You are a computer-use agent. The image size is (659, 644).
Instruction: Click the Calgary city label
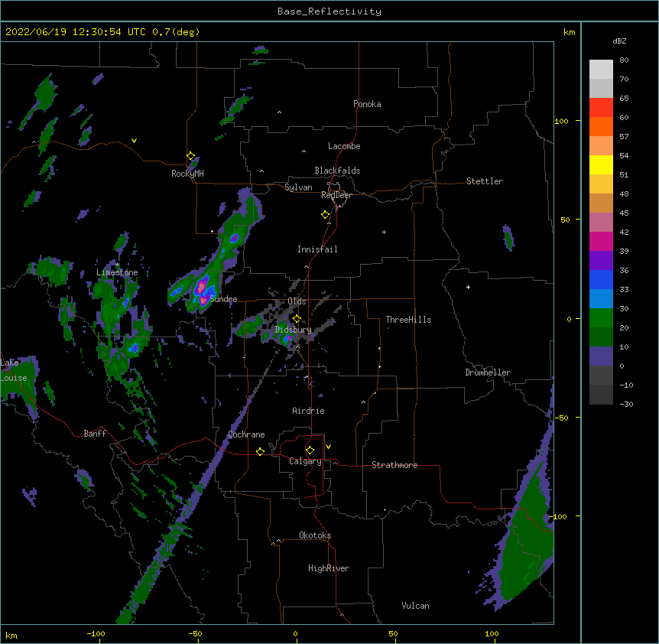[x=305, y=461]
